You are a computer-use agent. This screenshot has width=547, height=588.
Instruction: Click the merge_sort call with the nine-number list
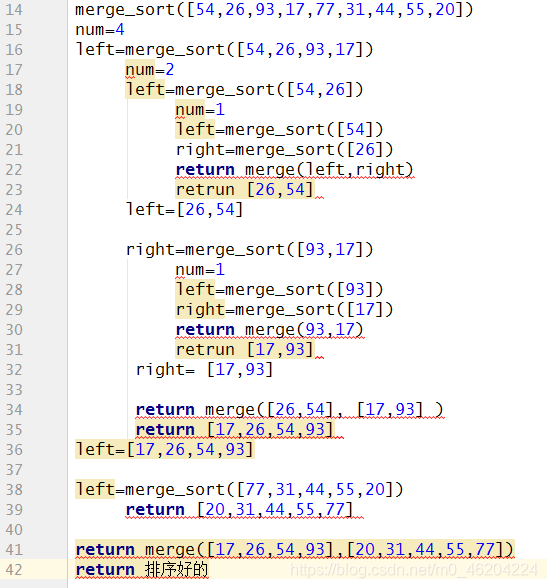[274, 10]
